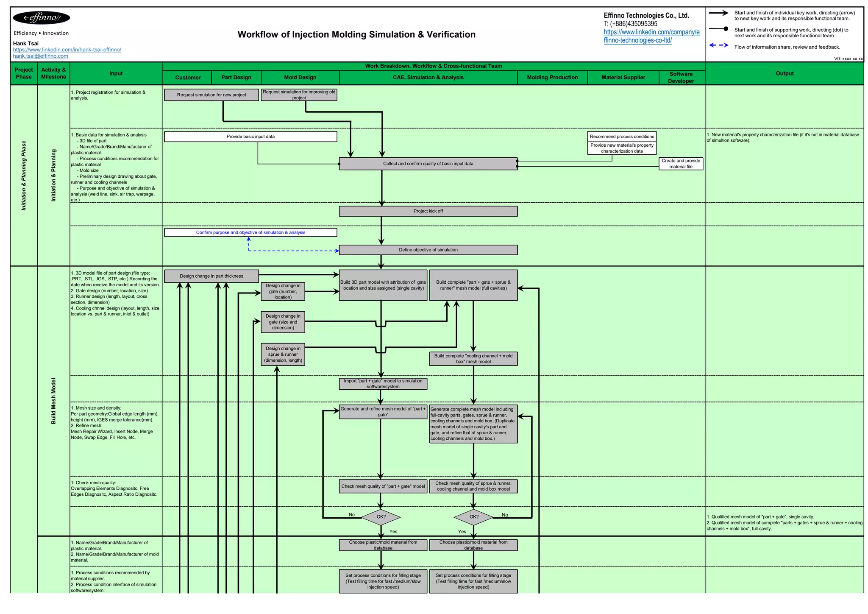Open Hank Tsai's LinkedIn profile link
868x614 pixels.
click(x=67, y=50)
